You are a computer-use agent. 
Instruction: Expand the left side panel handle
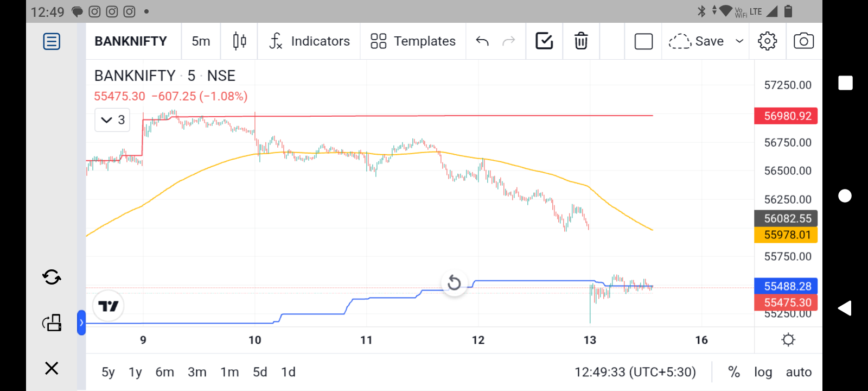pyautogui.click(x=81, y=323)
